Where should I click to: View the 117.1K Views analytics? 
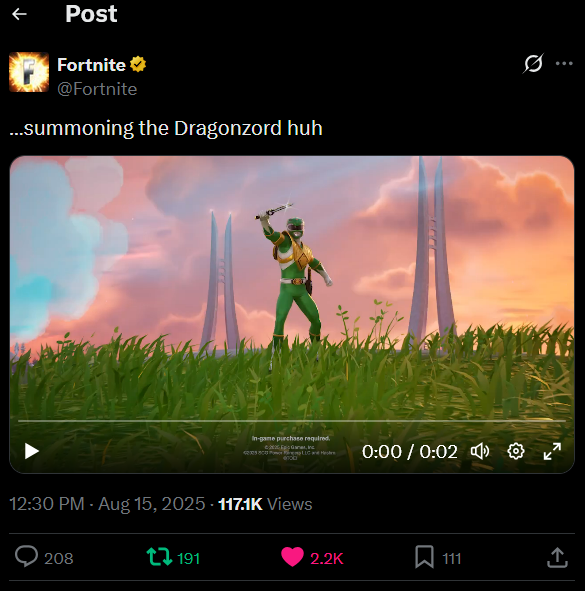coord(265,504)
